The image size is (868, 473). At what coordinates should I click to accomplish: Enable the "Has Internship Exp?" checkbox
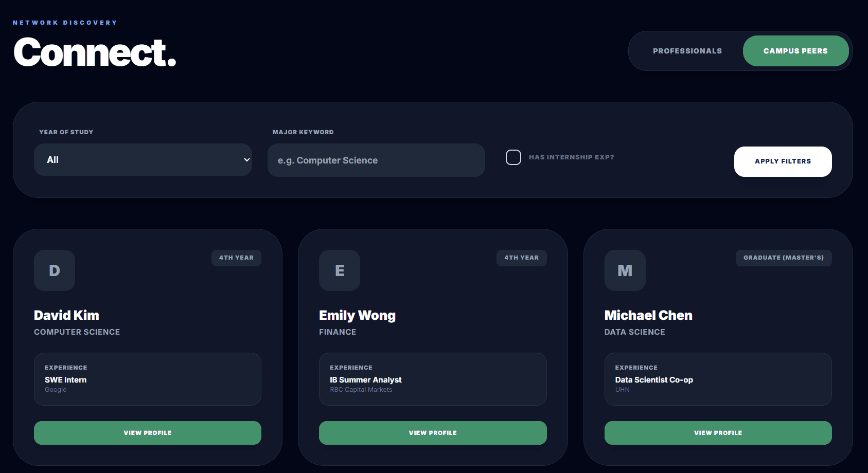(x=513, y=157)
